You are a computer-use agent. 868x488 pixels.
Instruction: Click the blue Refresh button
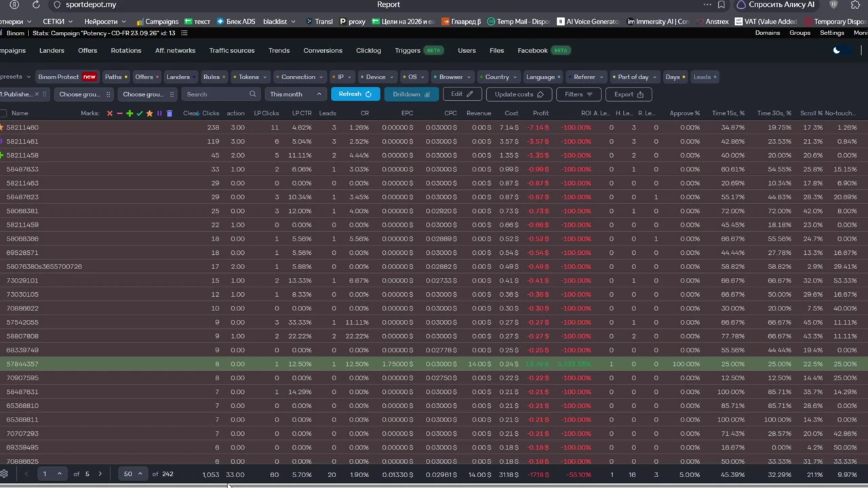click(x=355, y=94)
